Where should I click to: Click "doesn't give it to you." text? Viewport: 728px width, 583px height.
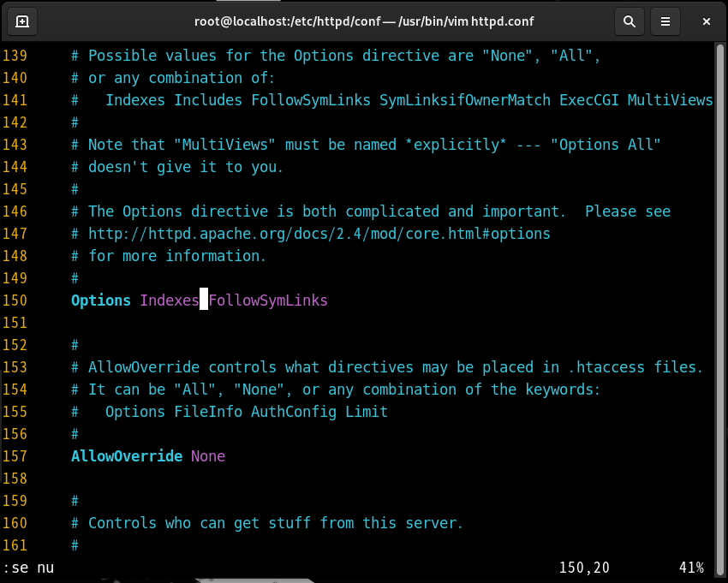(186, 167)
